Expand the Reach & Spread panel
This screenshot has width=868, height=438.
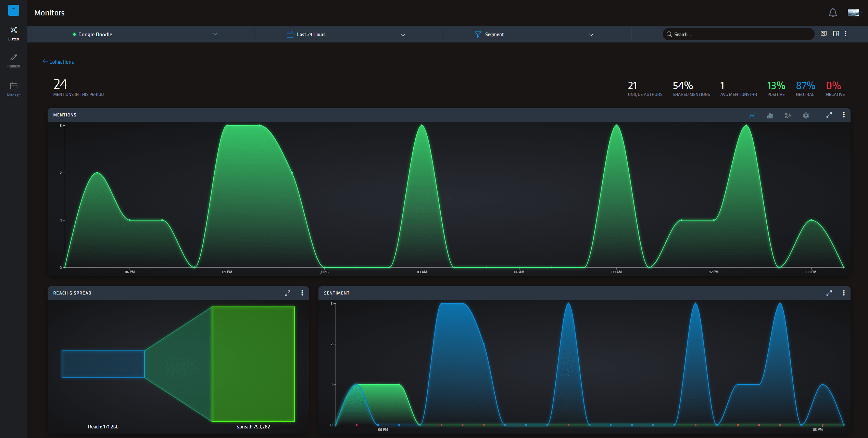[287, 293]
